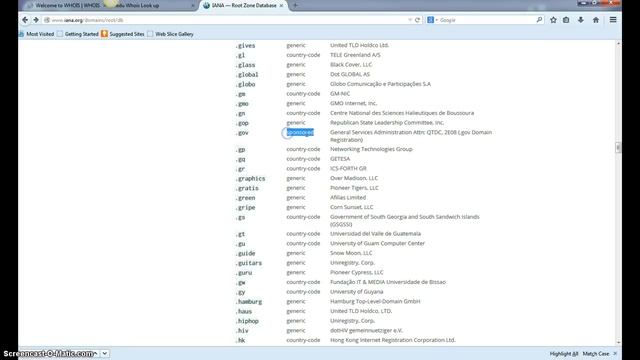
Task: Open a new tab with plus button
Action: [x=295, y=5]
